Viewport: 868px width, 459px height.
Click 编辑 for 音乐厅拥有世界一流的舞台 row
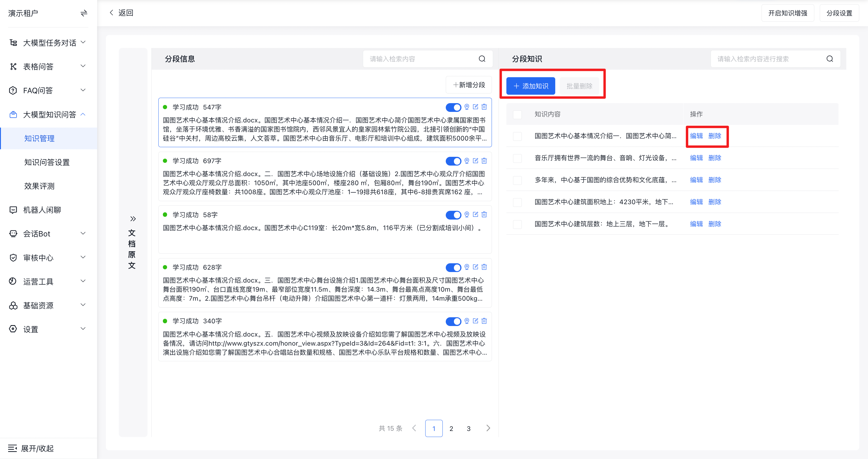coord(696,158)
